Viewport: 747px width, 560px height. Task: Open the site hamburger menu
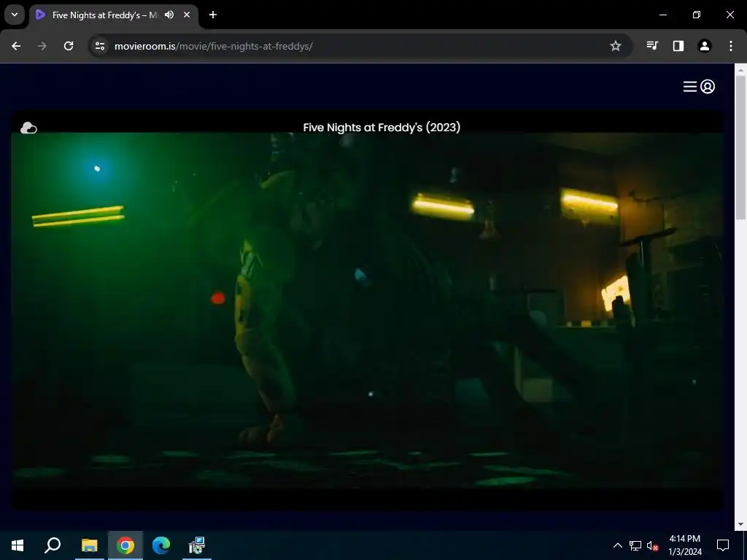tap(690, 86)
